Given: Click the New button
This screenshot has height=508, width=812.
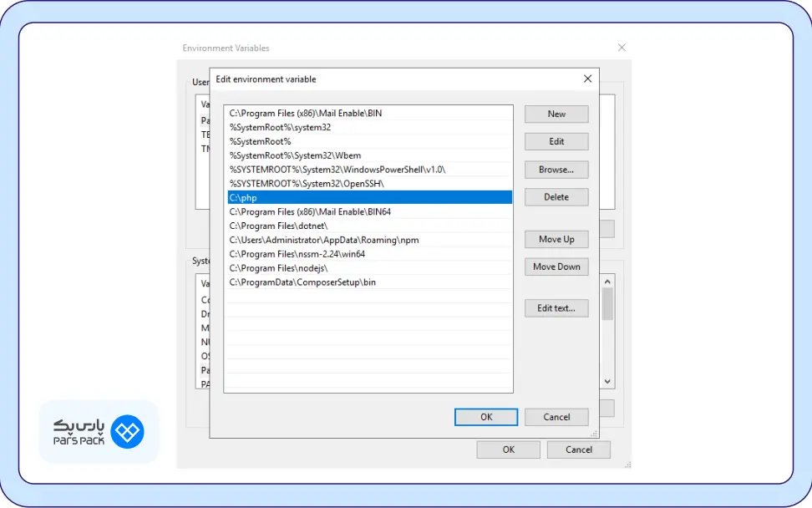Looking at the screenshot, I should (x=556, y=114).
